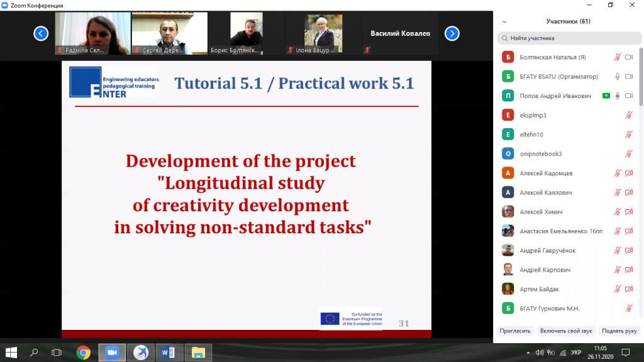
Task: Click muted mic icon for Артем Байдак
Action: click(x=618, y=289)
